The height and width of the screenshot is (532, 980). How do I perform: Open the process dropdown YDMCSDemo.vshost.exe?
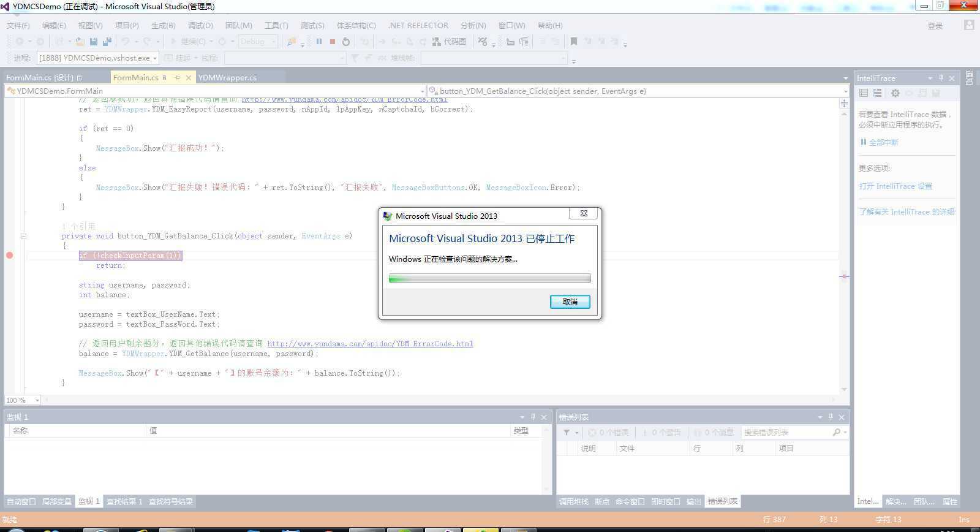click(x=155, y=58)
